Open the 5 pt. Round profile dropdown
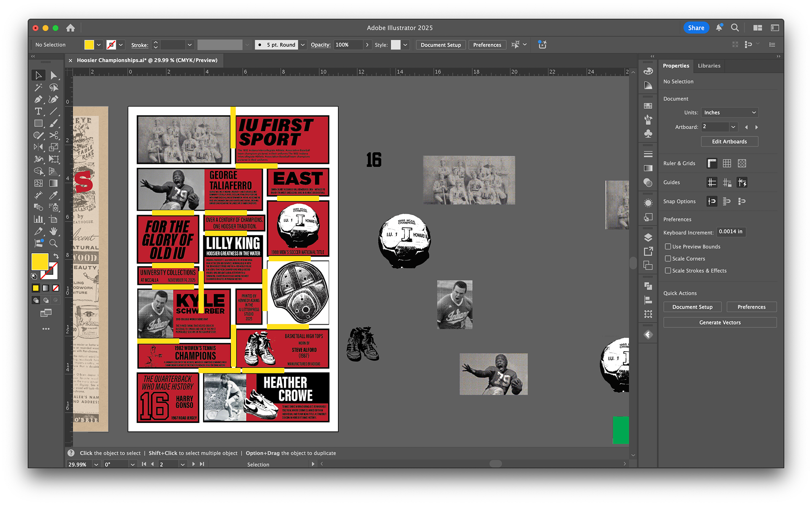The image size is (812, 505). click(302, 44)
